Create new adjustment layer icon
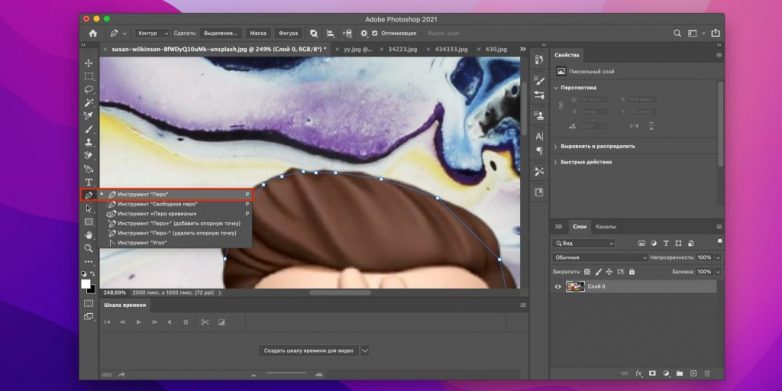Viewport: 782px width, 391px height. (x=666, y=374)
